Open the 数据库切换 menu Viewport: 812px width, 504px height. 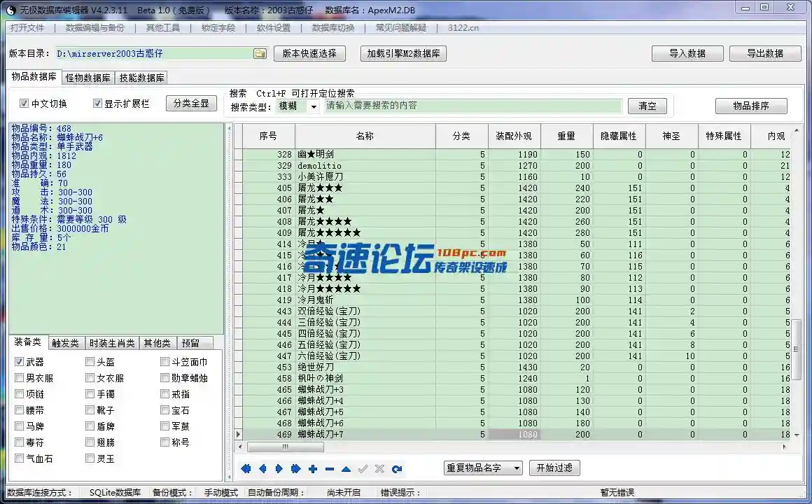point(333,27)
